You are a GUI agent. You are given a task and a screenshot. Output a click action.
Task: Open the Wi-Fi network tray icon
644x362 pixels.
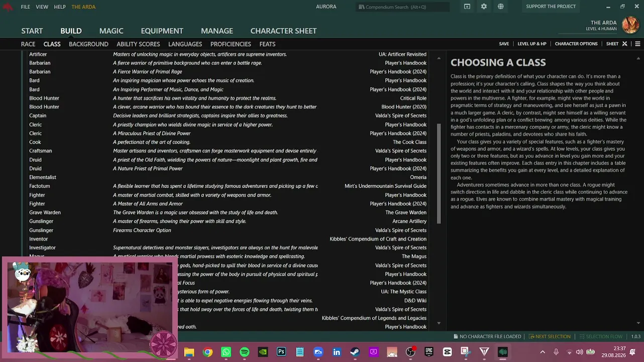click(x=569, y=352)
